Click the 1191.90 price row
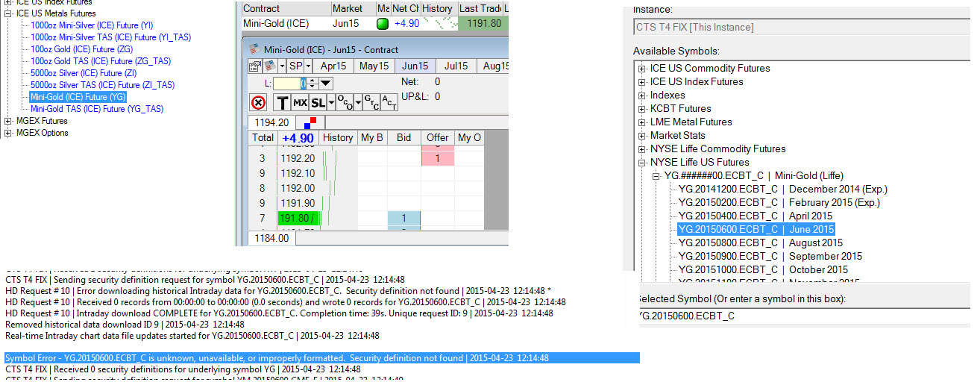Image resolution: width=980 pixels, height=388 pixels. pos(298,203)
